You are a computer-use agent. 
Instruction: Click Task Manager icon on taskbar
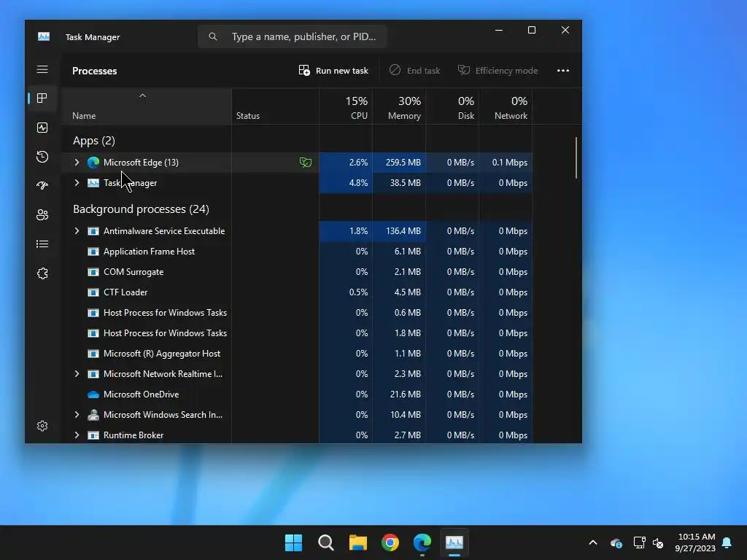(x=454, y=542)
